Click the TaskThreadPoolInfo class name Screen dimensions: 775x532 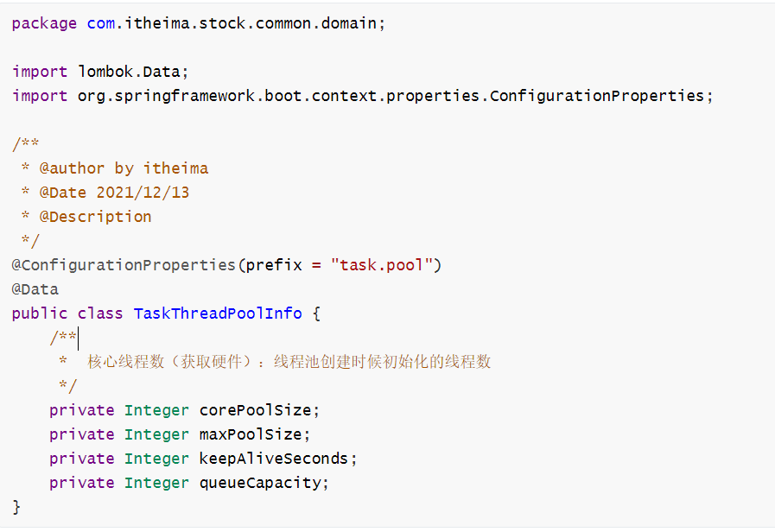[x=218, y=313]
